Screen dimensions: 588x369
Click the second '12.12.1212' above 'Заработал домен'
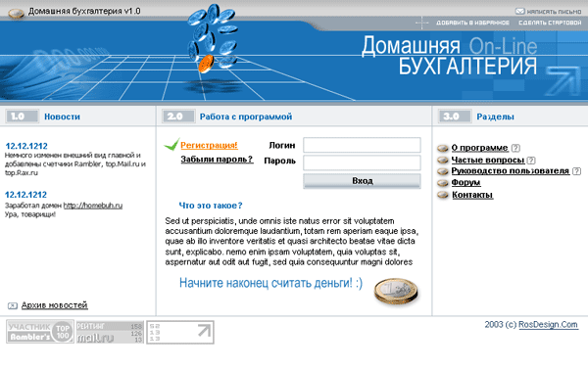(25, 195)
